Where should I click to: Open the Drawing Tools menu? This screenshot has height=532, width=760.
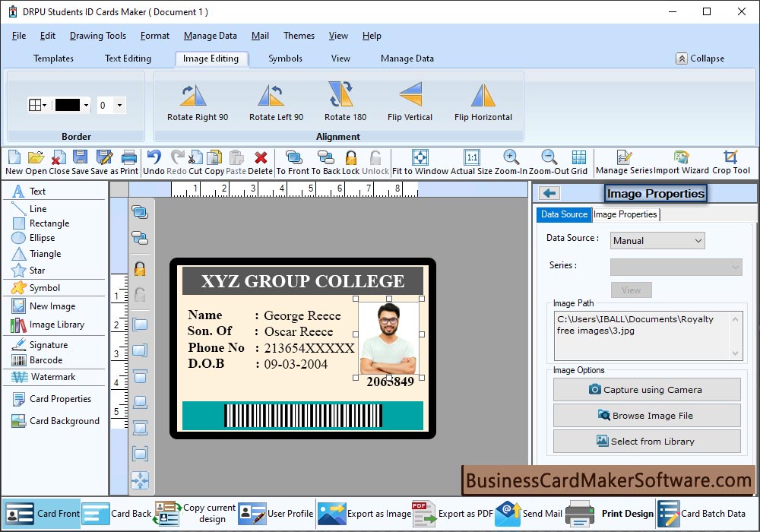(x=98, y=36)
